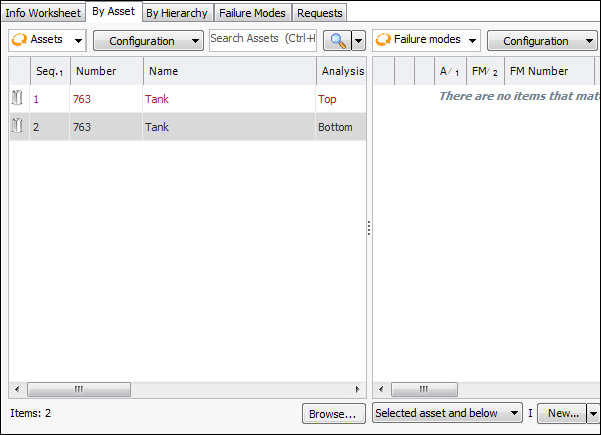Click the New... button

click(x=562, y=413)
